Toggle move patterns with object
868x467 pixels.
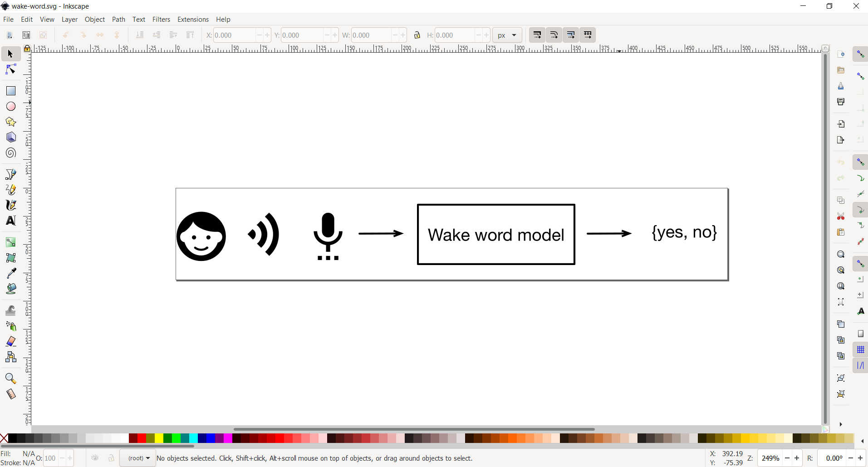pyautogui.click(x=588, y=35)
